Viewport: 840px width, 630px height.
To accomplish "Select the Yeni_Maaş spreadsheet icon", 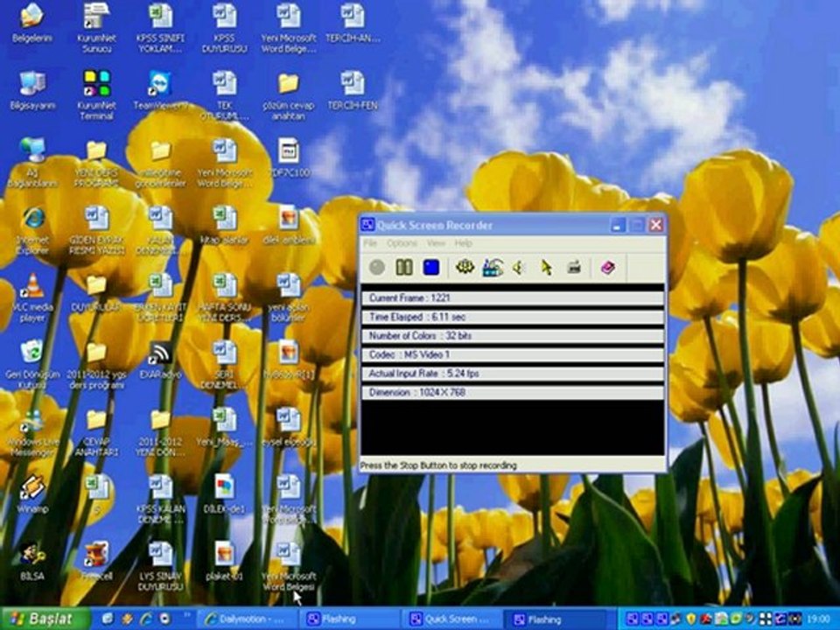I will tap(225, 428).
